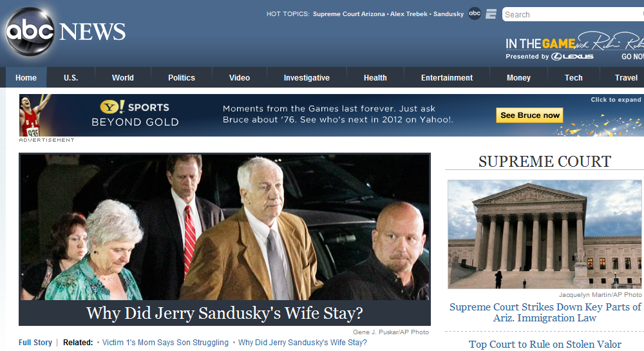Click the 'Click to expand' ad control

[616, 100]
